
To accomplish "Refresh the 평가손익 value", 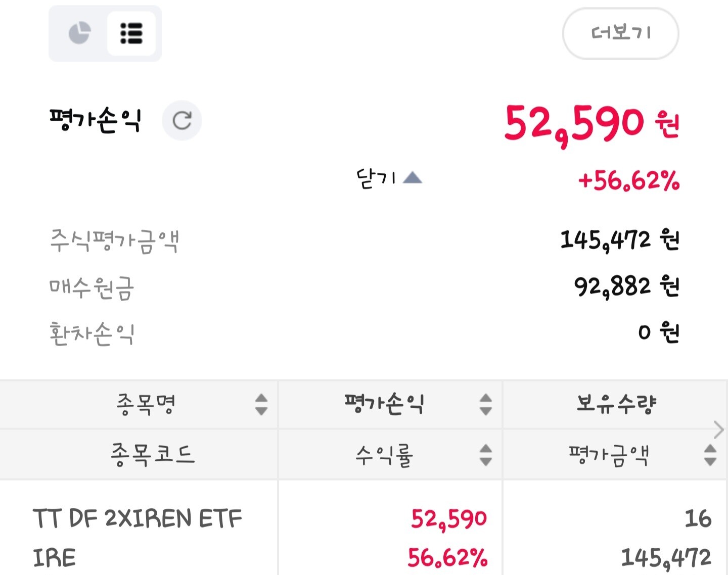I will click(x=182, y=121).
